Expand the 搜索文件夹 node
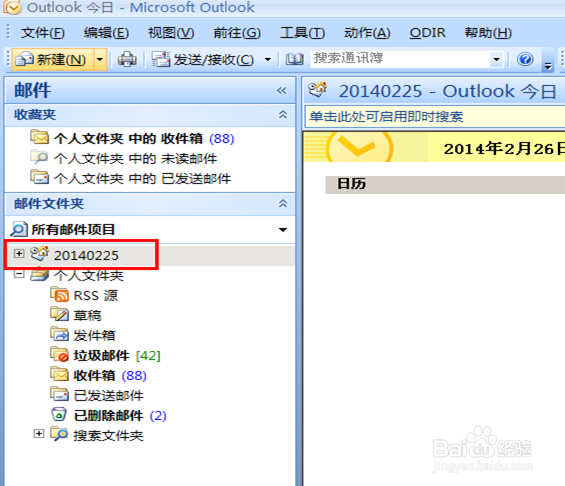The image size is (565, 486). (x=39, y=433)
